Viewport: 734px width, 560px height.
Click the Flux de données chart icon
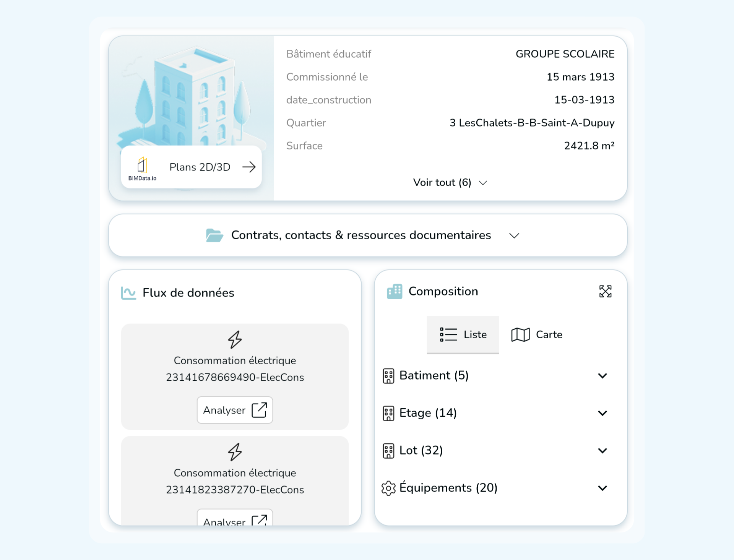(x=128, y=293)
